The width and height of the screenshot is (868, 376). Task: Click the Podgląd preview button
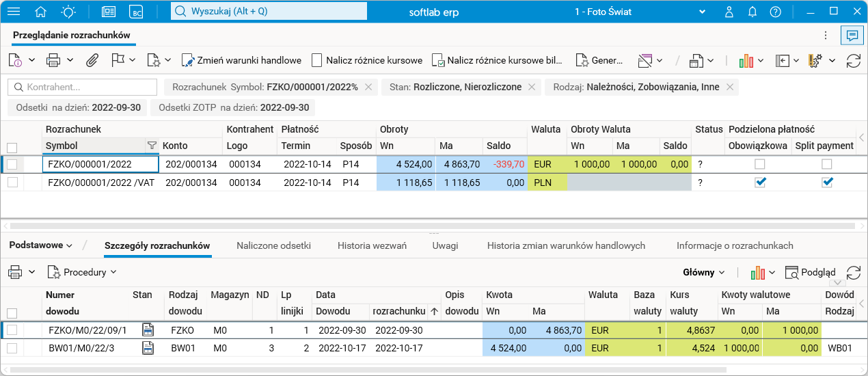tap(811, 272)
